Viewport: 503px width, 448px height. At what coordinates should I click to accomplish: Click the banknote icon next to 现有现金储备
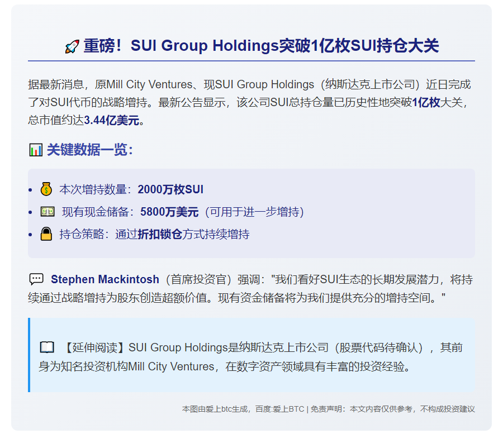pyautogui.click(x=47, y=212)
